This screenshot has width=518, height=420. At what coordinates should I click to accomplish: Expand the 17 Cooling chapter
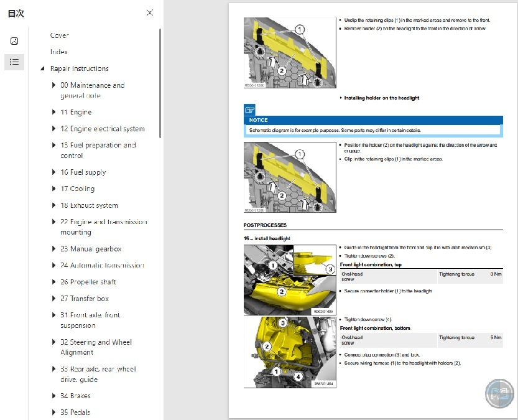coord(53,189)
